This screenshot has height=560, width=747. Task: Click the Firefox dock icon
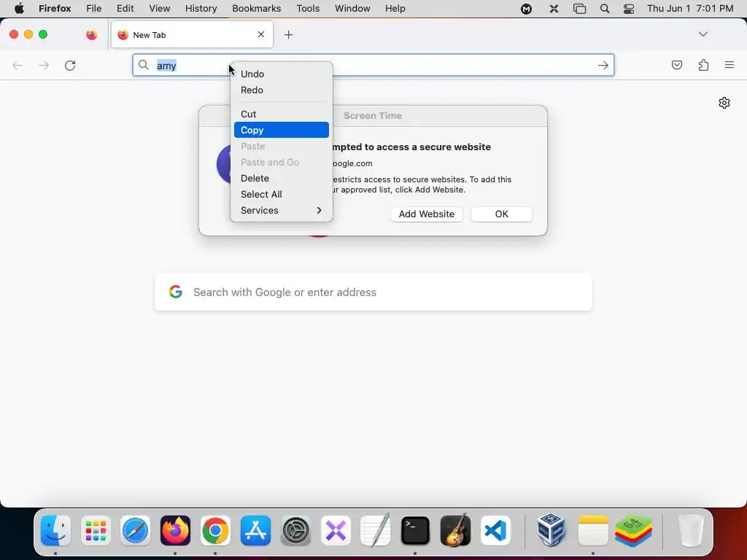175,530
